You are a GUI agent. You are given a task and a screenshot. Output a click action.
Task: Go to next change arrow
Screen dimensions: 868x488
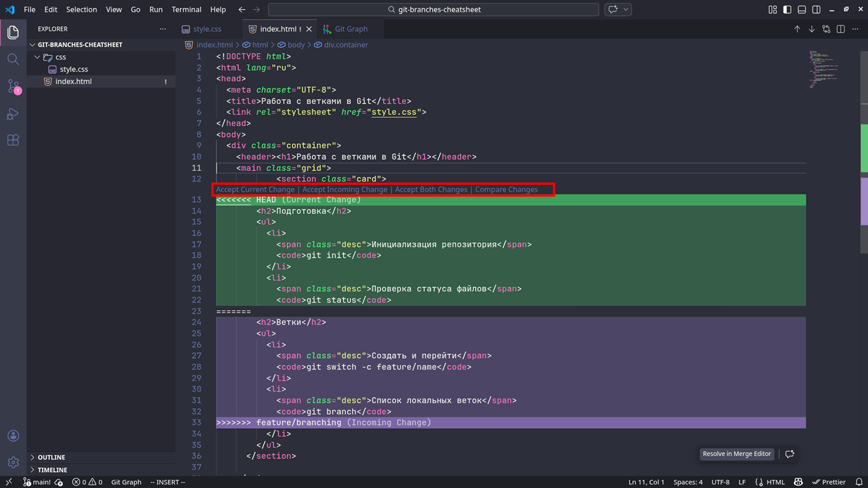coord(812,29)
